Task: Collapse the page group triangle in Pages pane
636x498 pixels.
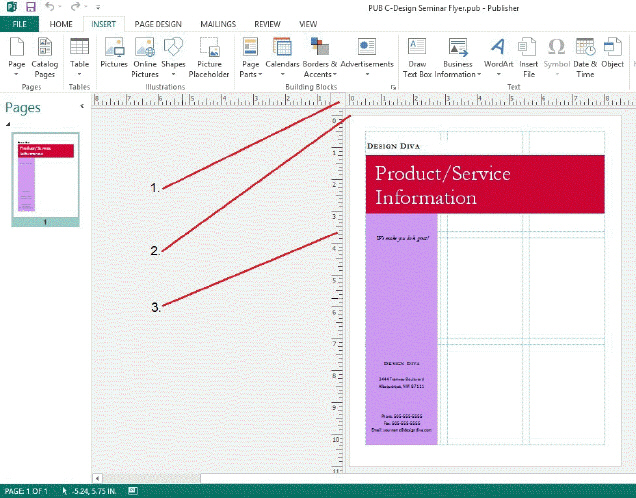Action: point(8,124)
